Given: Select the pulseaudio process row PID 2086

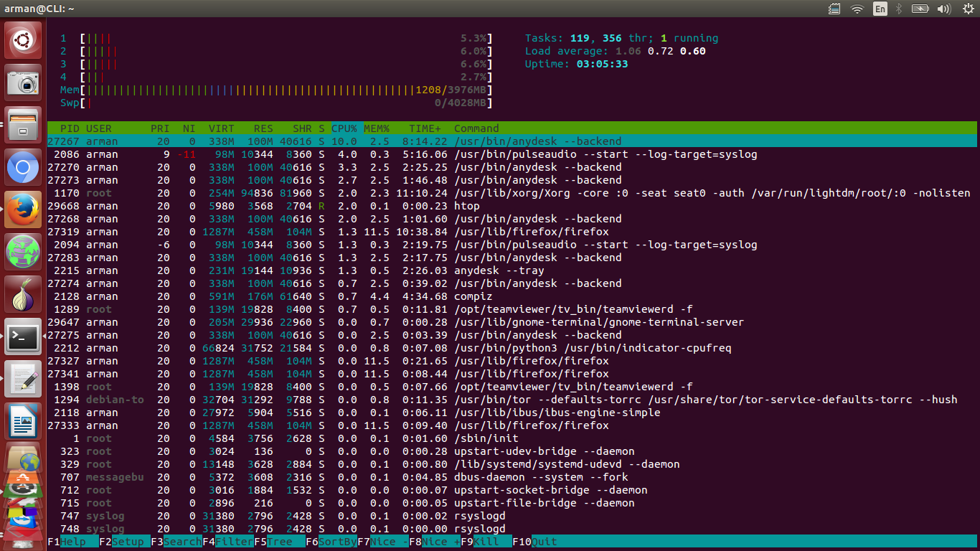Looking at the screenshot, I should coord(512,154).
